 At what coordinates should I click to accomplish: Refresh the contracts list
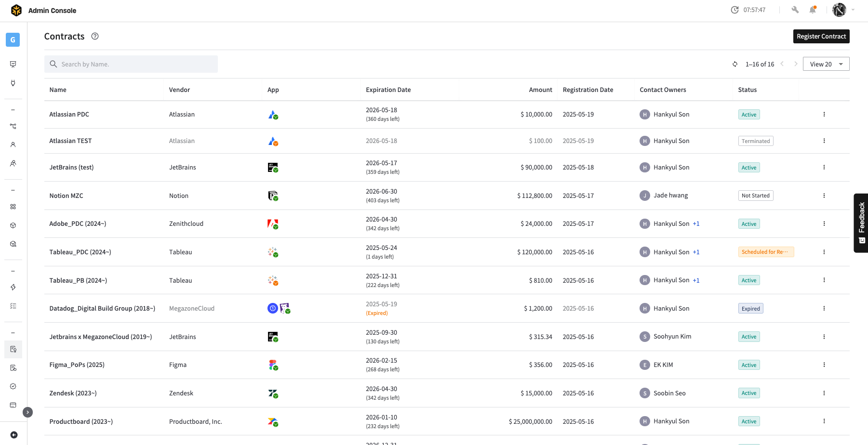[735, 64]
